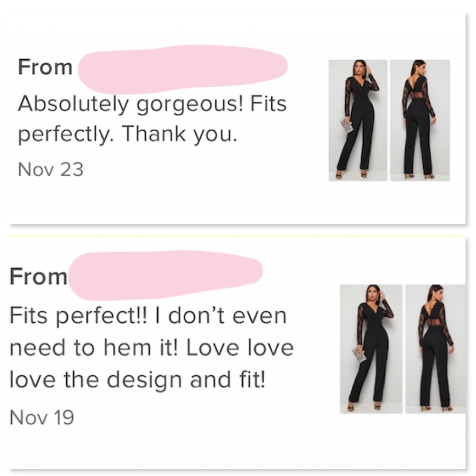View front-view jumpsuit image in Nov 19 review
Screen dimensions: 476x476
click(x=371, y=348)
